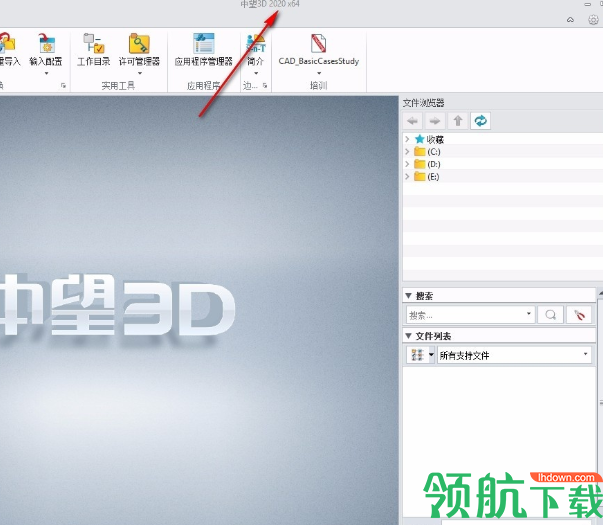Go forward in the file browser
The image size is (603, 525).
[435, 121]
